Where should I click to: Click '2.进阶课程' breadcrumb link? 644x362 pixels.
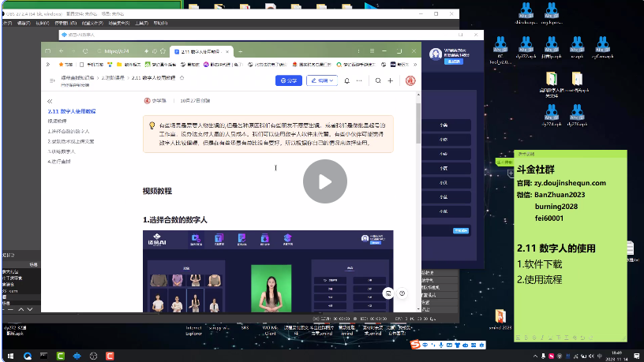click(x=113, y=77)
